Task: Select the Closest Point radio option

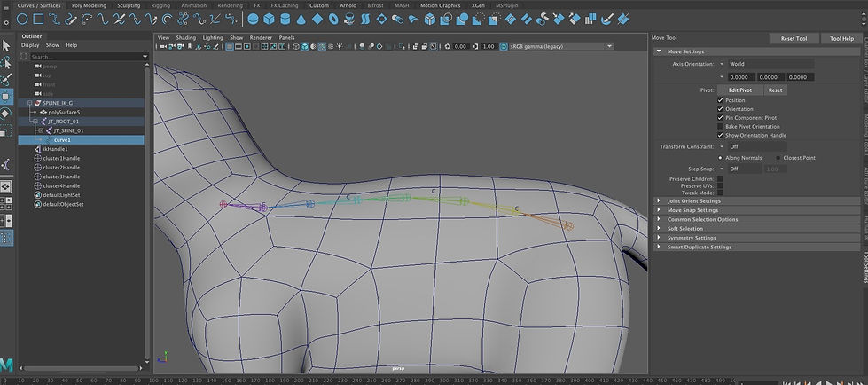Action: [x=778, y=158]
